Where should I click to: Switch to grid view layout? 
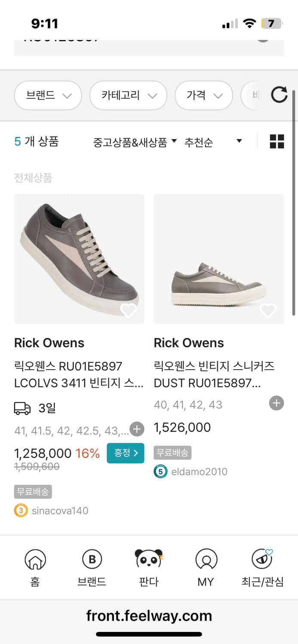[x=277, y=141]
